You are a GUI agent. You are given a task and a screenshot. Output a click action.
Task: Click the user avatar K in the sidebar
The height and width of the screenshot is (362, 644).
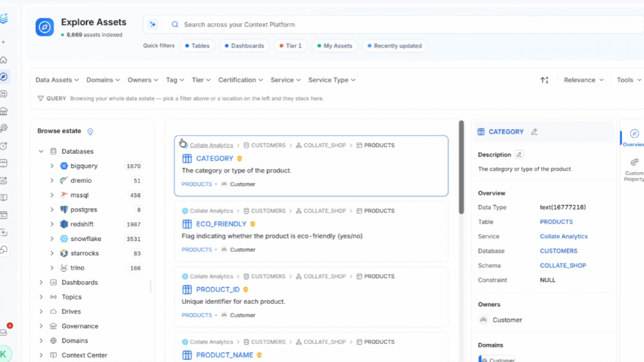pos(4,354)
